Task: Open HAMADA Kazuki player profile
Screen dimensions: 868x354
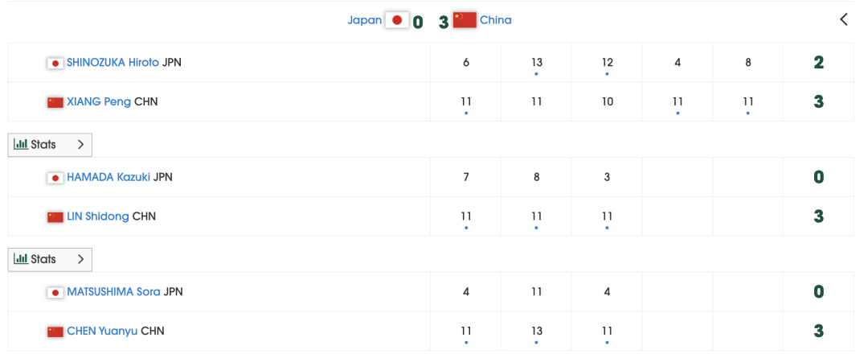Action: (108, 177)
